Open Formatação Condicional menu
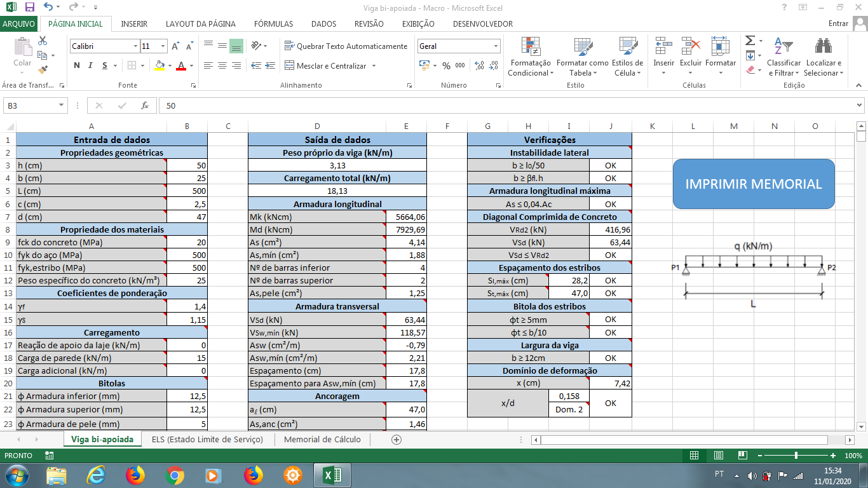This screenshot has height=488, width=868. click(x=531, y=57)
